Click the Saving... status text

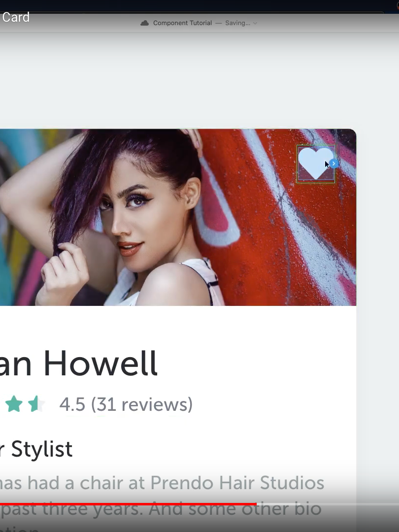(x=237, y=23)
